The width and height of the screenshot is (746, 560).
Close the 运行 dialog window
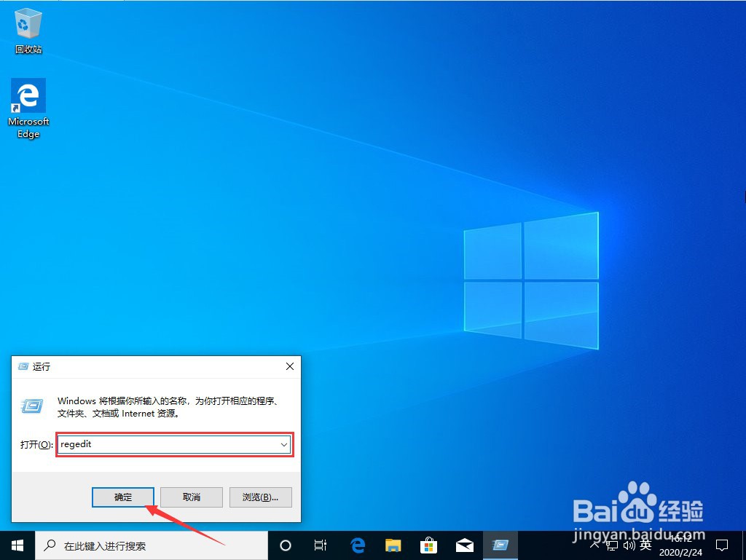tap(290, 366)
